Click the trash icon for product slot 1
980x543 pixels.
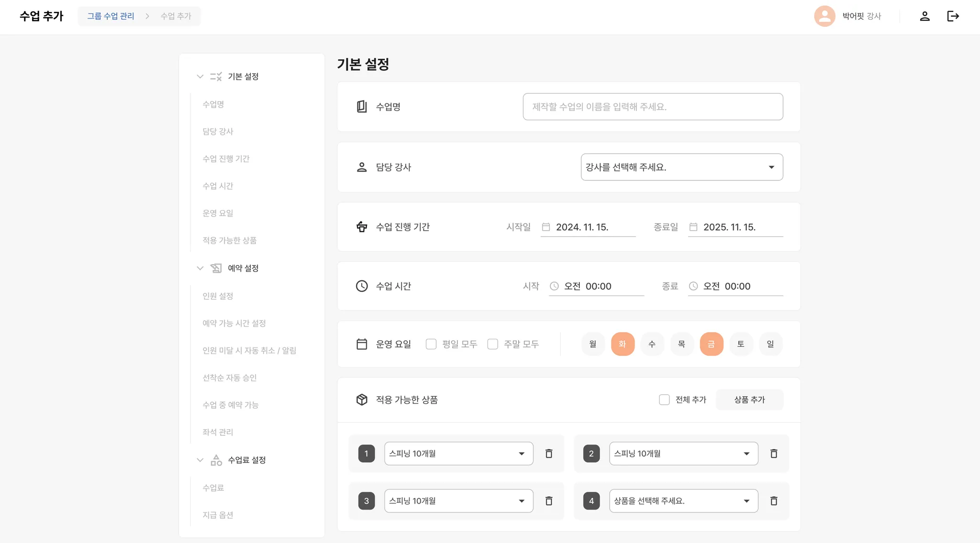point(549,454)
